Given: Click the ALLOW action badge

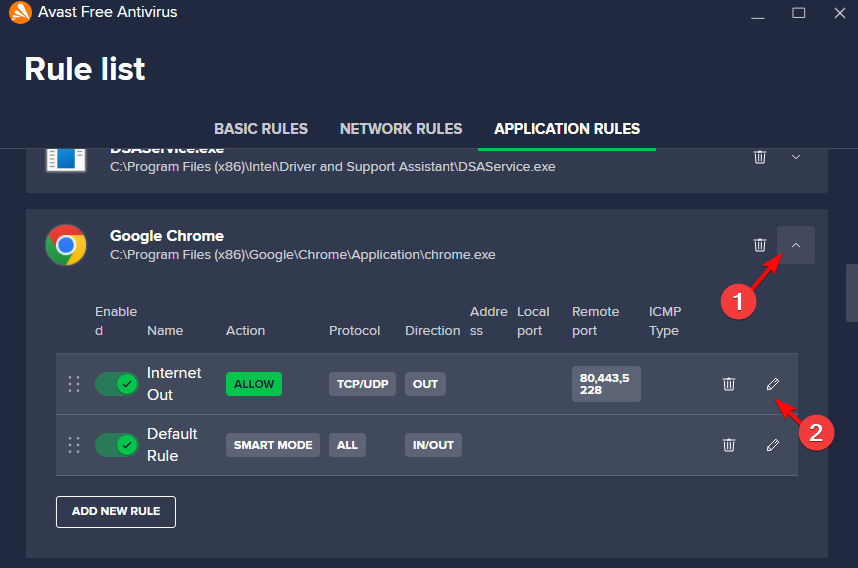Looking at the screenshot, I should click(254, 384).
